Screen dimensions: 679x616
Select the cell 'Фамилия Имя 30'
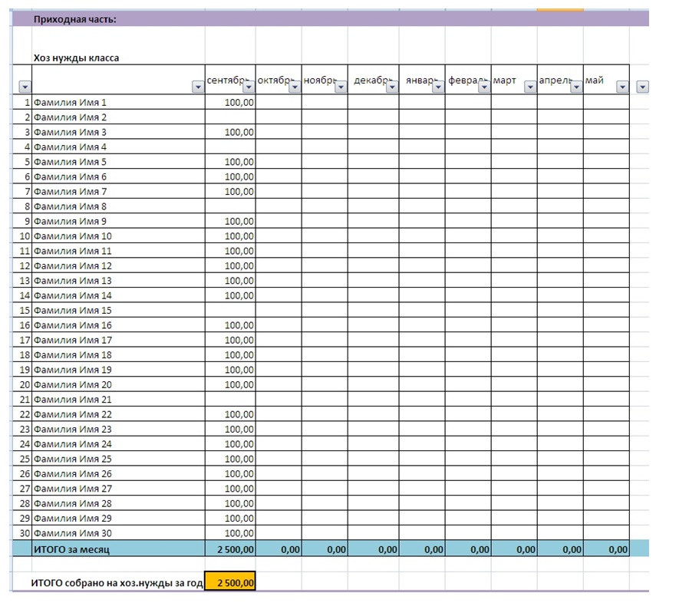pos(118,533)
